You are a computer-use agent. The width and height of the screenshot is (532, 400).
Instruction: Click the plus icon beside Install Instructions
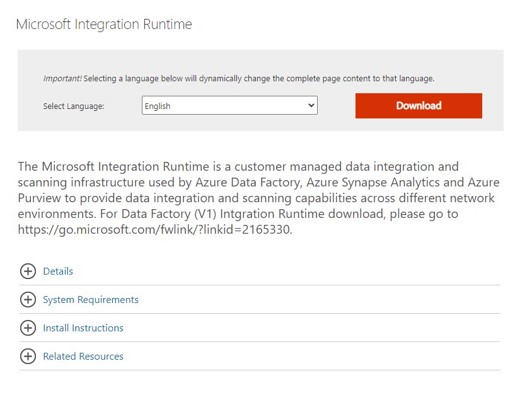28,328
